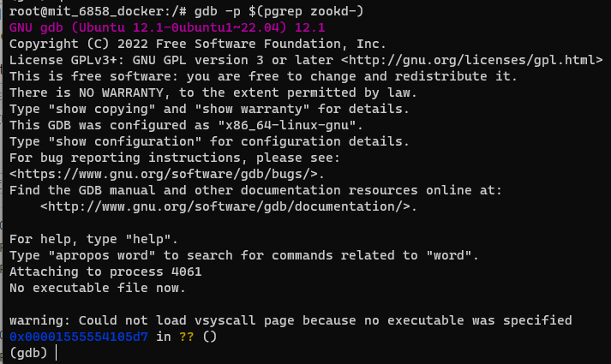Click the vsyscall warning message line

[291, 320]
